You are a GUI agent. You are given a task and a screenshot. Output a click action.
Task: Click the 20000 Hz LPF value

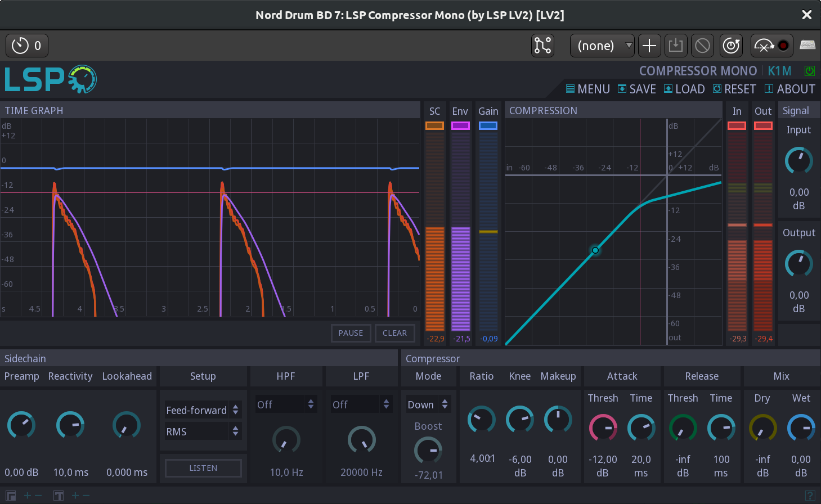(361, 472)
